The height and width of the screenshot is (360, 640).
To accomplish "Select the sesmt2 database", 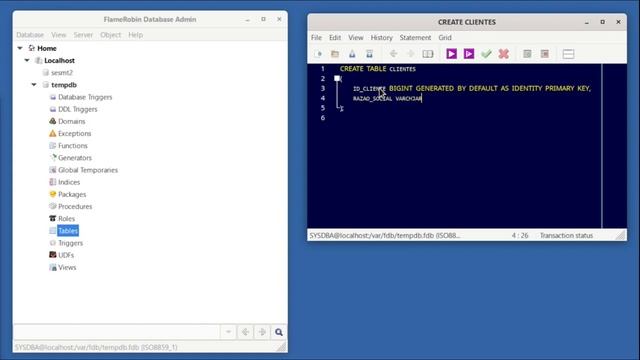I will 62,73.
